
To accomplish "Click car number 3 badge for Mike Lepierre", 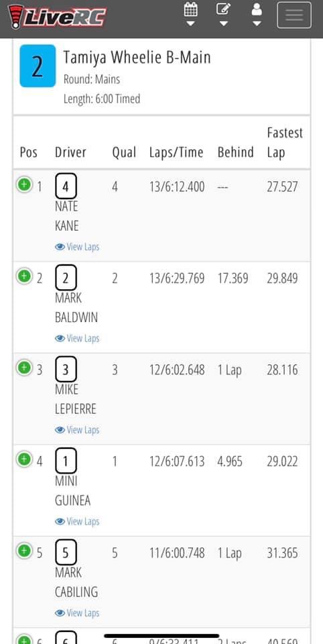I will (x=66, y=370).
